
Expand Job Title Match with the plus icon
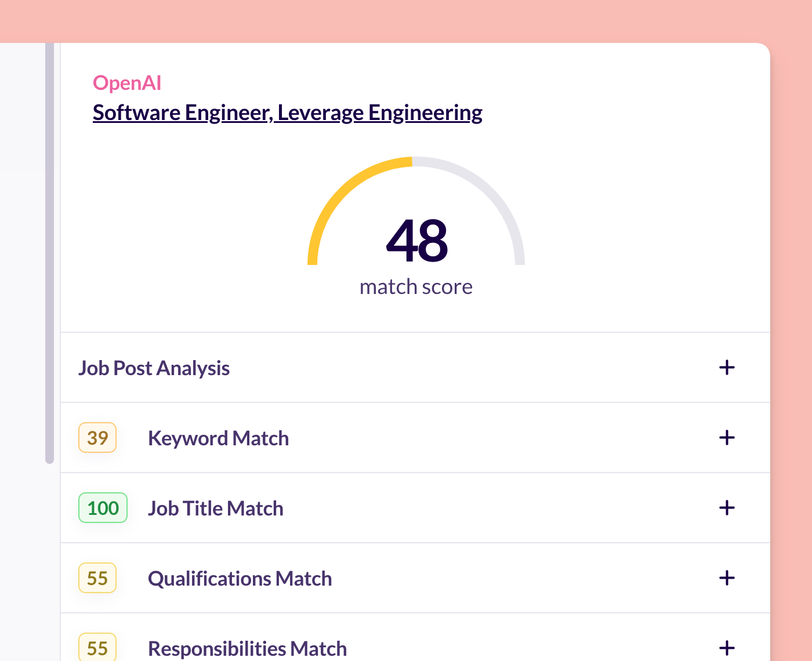pos(727,508)
